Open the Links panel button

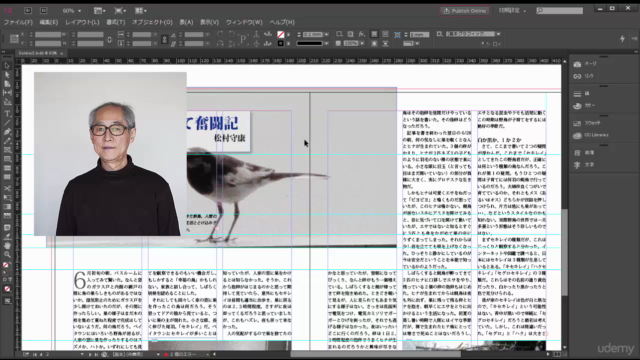tap(584, 76)
